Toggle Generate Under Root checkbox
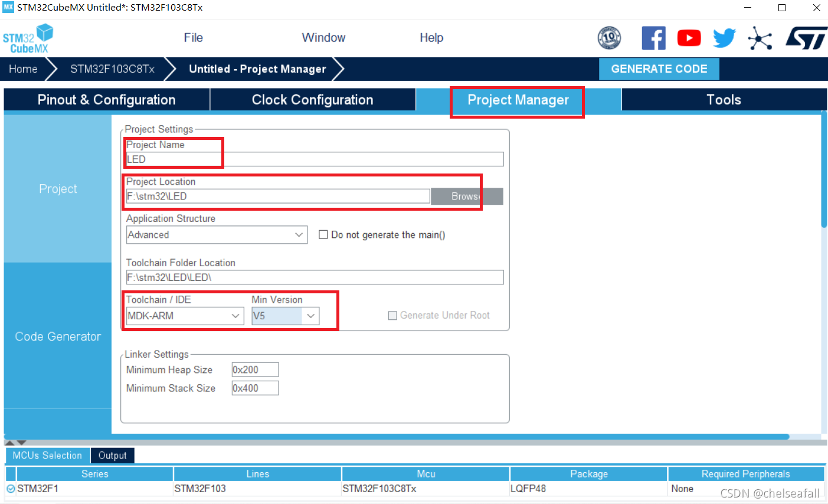Viewport: 828px width, 504px height. tap(392, 315)
